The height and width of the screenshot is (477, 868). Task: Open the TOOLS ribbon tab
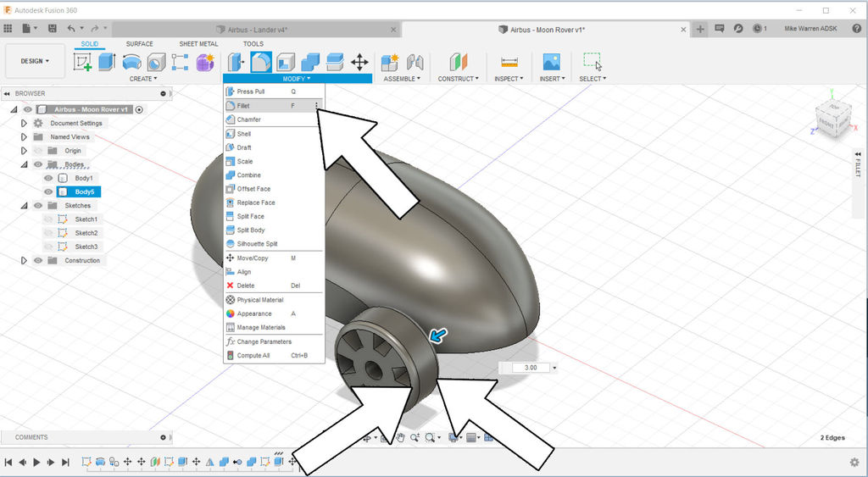click(x=253, y=44)
